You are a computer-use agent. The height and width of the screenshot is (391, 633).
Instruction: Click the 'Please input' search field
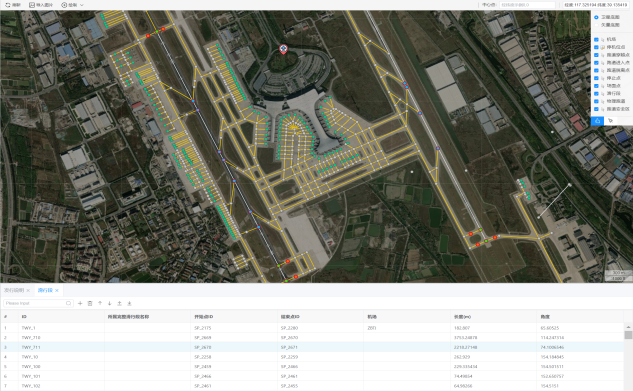(38, 303)
